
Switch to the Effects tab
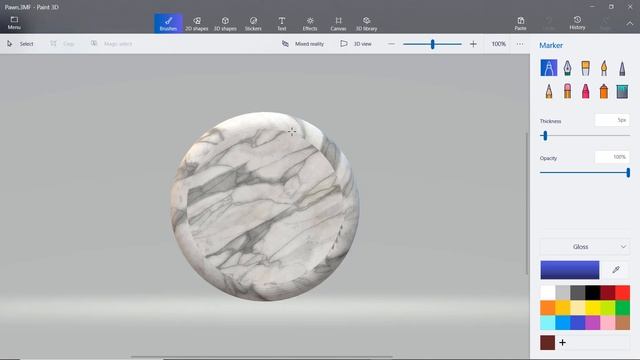[x=310, y=23]
